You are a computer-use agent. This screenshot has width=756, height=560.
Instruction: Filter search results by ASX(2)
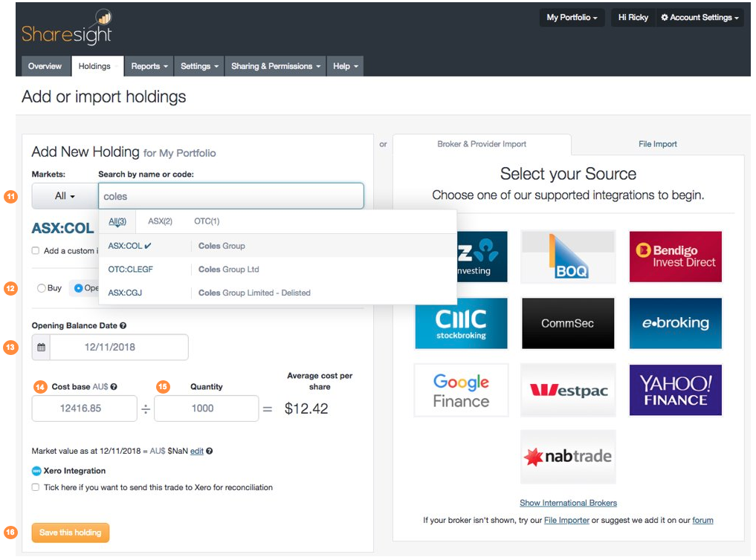pyautogui.click(x=160, y=221)
